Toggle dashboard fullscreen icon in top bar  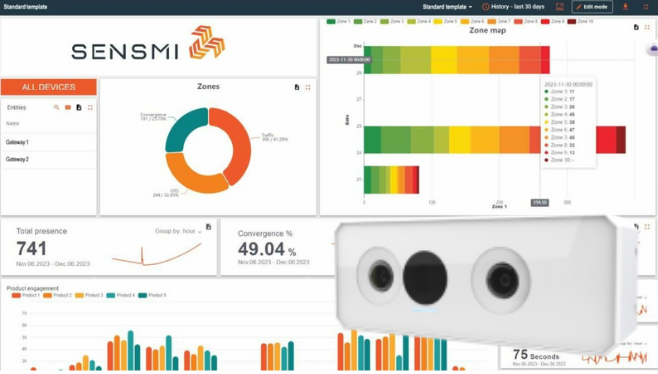click(646, 7)
